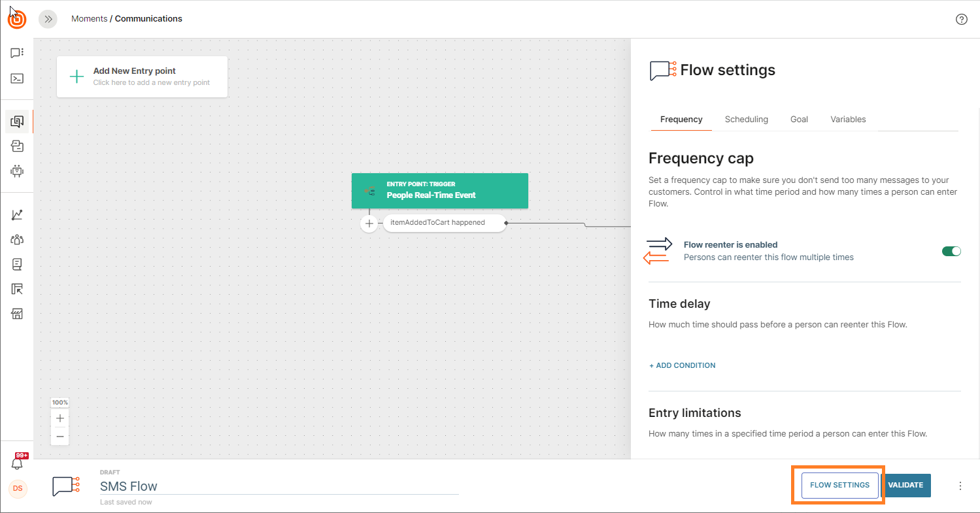
Task: Open the terminal console sidebar icon
Action: (17, 78)
